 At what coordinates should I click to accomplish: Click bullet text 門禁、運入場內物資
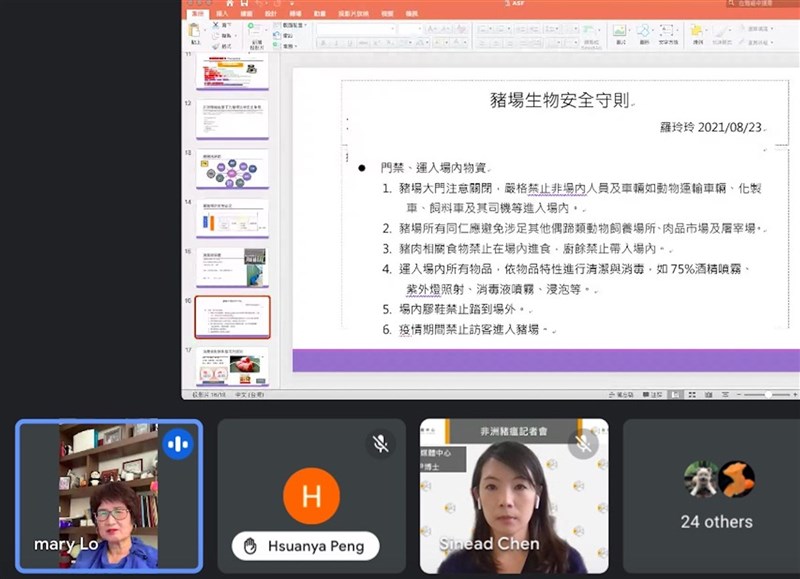pyautogui.click(x=433, y=167)
